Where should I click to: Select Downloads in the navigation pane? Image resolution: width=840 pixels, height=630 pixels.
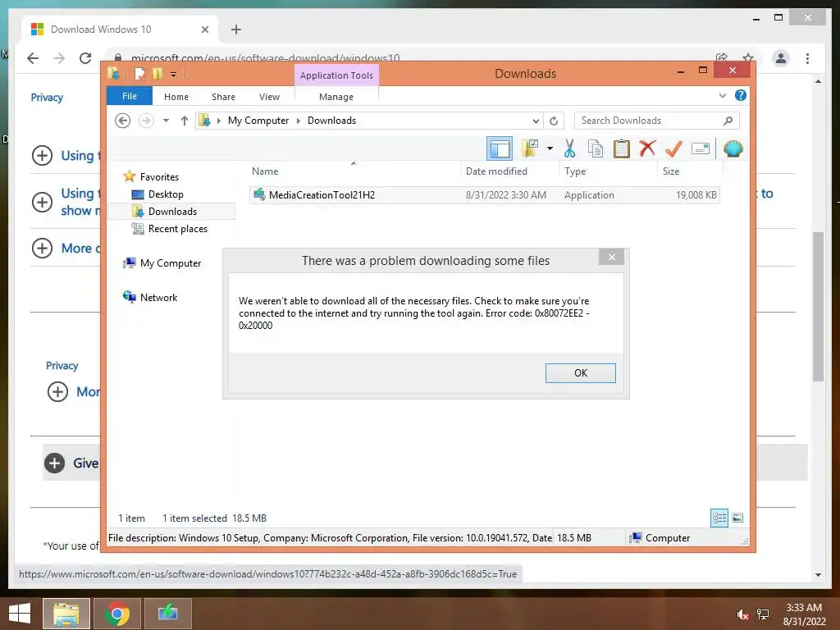coord(172,212)
